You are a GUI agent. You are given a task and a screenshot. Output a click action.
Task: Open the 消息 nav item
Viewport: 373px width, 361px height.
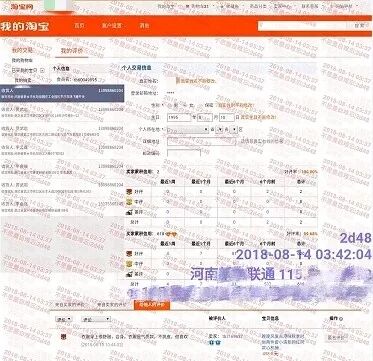144,26
